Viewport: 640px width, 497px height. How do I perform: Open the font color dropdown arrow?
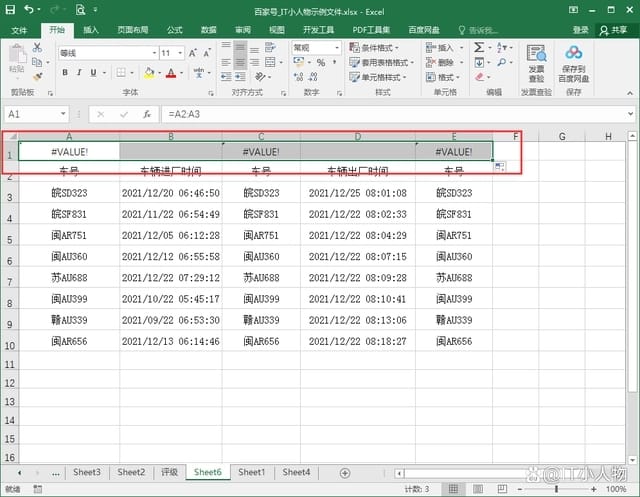181,73
